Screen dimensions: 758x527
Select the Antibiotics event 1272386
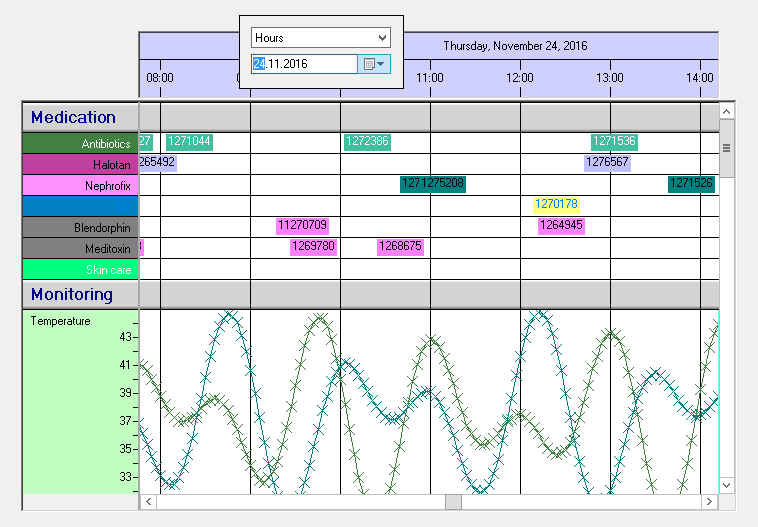[x=367, y=142]
